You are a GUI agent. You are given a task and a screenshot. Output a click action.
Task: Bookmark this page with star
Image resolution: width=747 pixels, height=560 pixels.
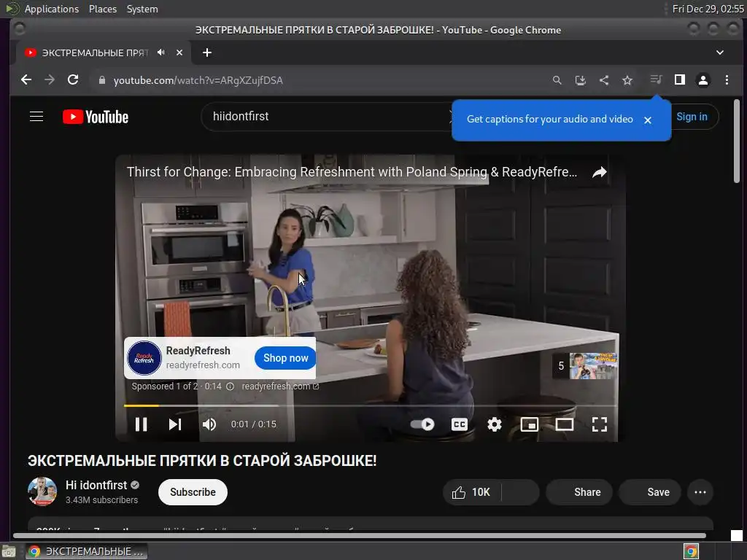627,80
